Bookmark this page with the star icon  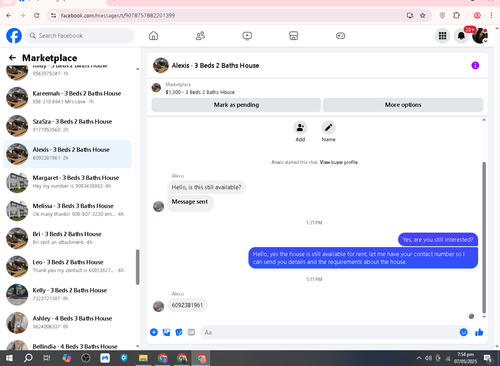(x=423, y=15)
